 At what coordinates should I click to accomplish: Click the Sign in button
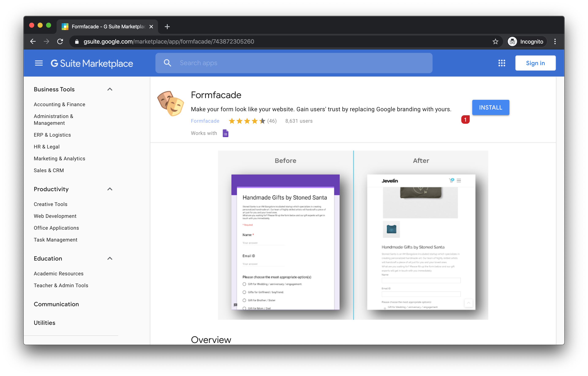pos(535,63)
